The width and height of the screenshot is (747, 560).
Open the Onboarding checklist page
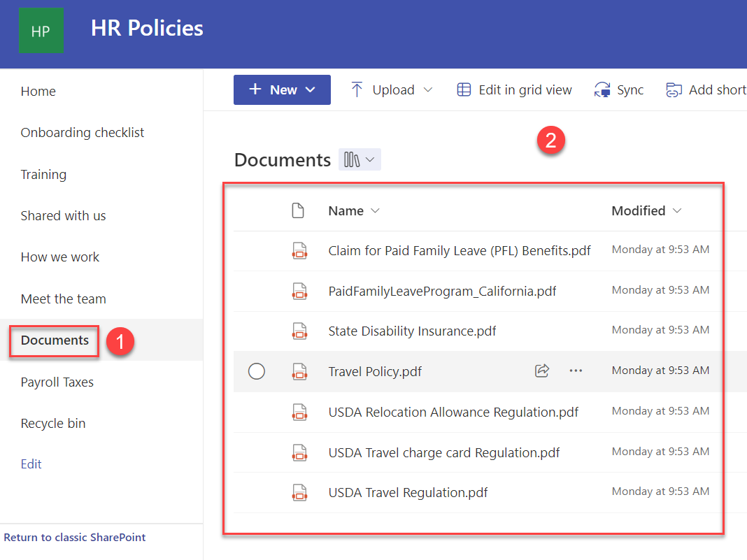(x=82, y=132)
